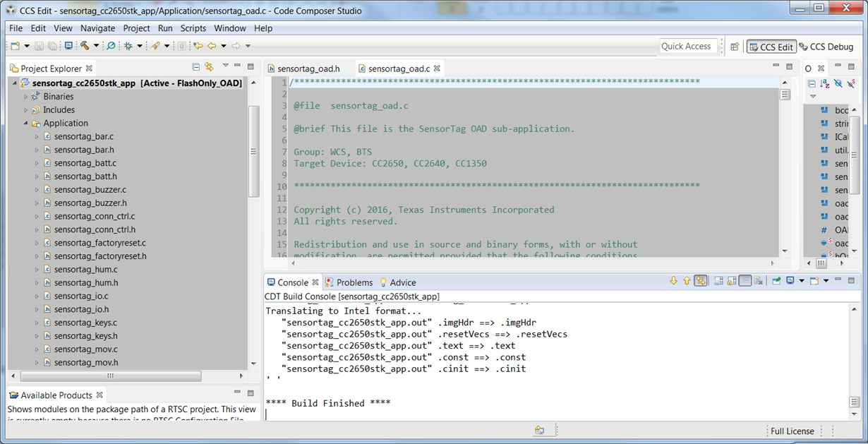The image size is (868, 444).
Task: Select sensortag_factoryreset.h file
Action: click(x=100, y=256)
